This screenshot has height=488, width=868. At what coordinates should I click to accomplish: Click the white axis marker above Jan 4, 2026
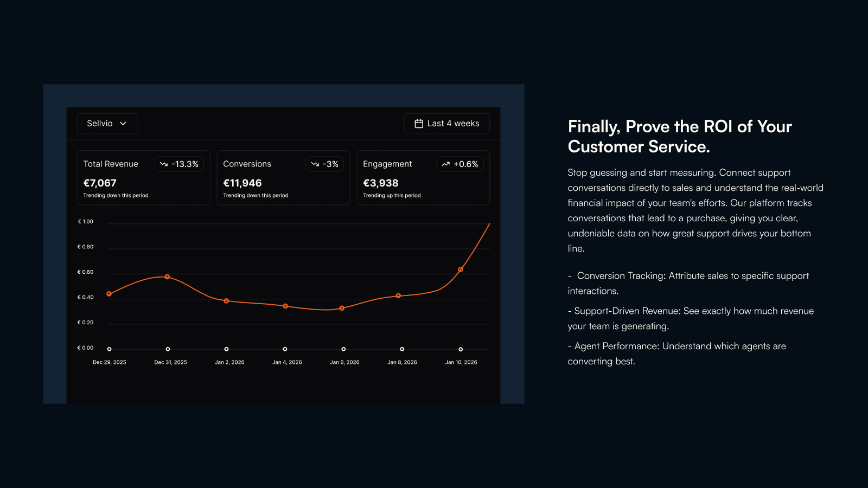coord(285,349)
